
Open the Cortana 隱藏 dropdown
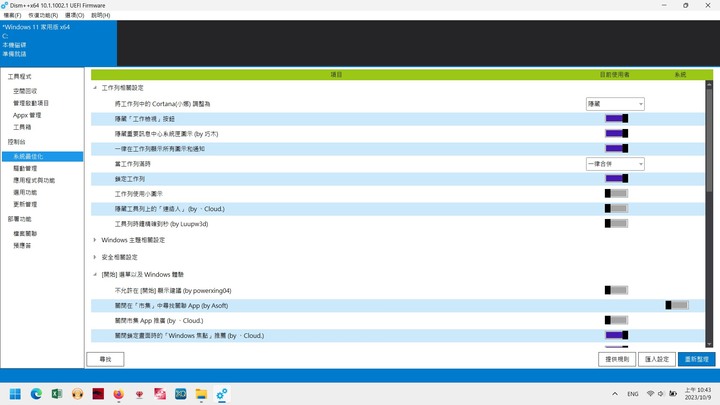(x=615, y=104)
